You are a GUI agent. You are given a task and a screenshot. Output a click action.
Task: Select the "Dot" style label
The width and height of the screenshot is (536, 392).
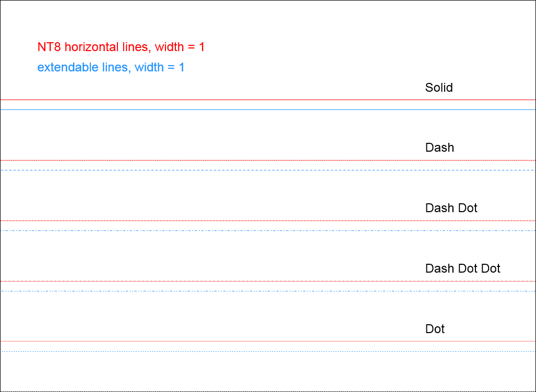point(435,329)
